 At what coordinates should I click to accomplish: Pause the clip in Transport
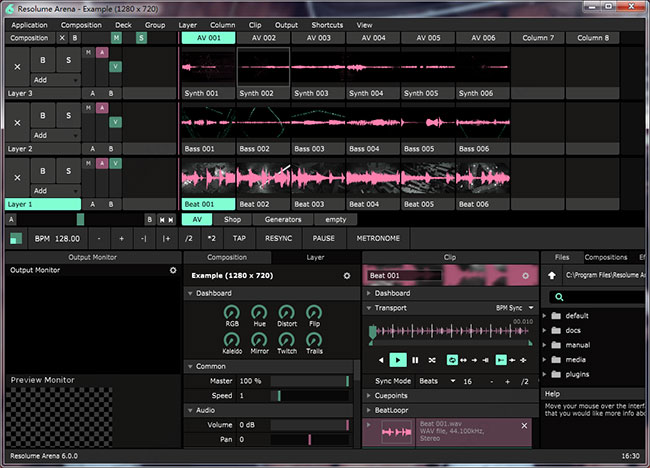point(415,360)
